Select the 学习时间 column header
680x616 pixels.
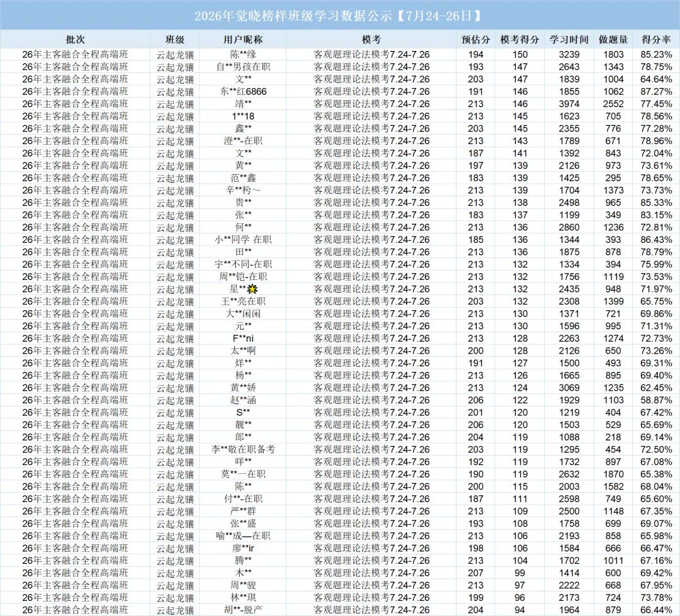coord(569,40)
